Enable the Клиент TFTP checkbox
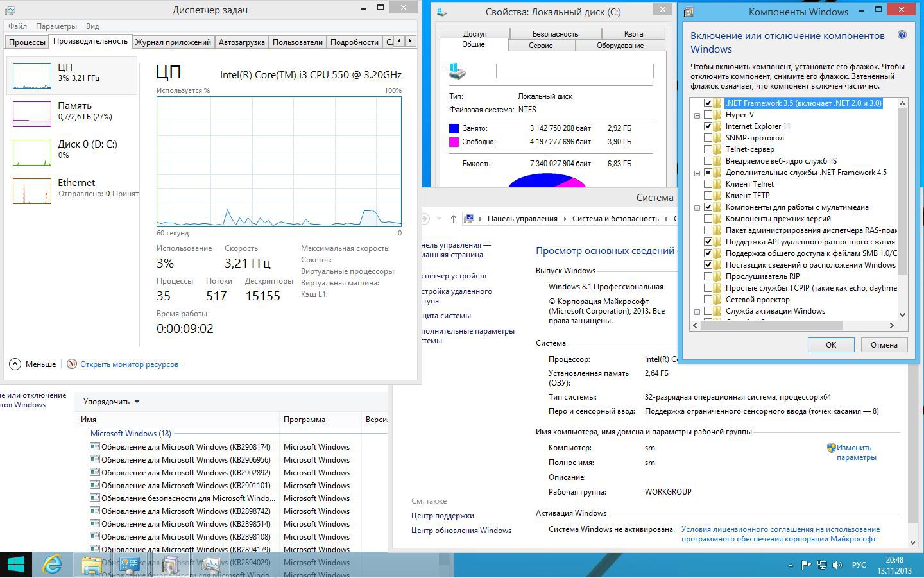924x578 pixels. 708,196
